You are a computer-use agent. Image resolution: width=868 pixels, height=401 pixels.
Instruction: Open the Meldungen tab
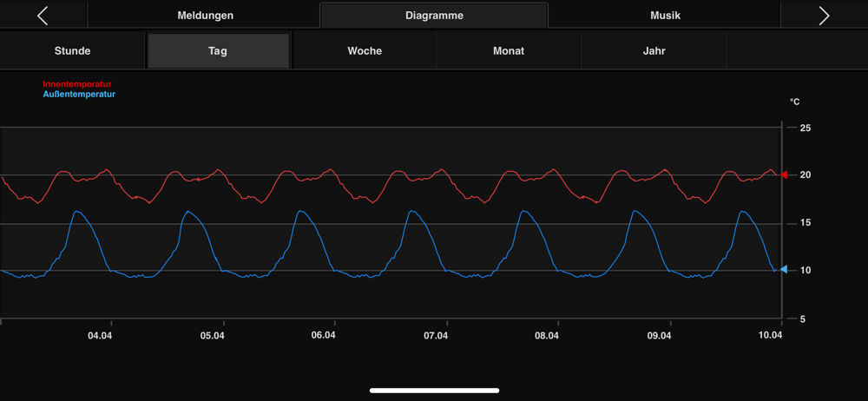tap(206, 16)
